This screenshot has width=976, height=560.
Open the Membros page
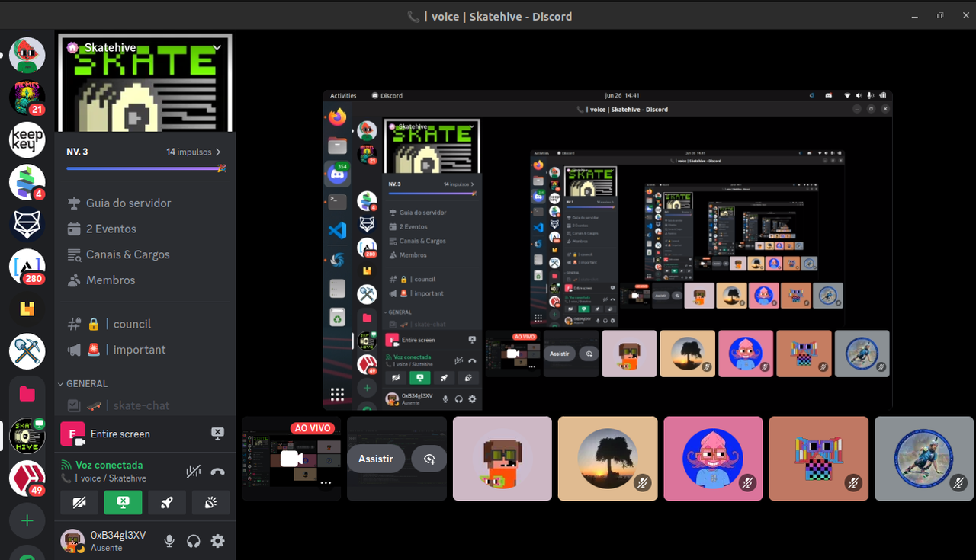(x=145, y=280)
